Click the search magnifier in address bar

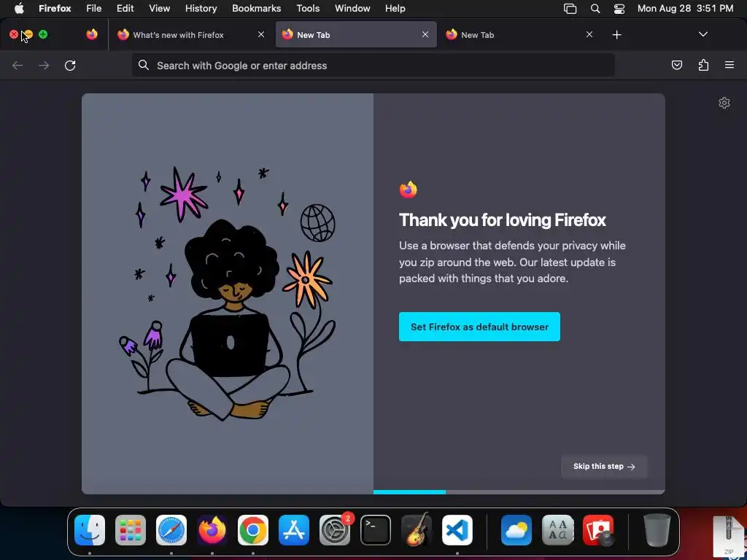[x=144, y=65]
